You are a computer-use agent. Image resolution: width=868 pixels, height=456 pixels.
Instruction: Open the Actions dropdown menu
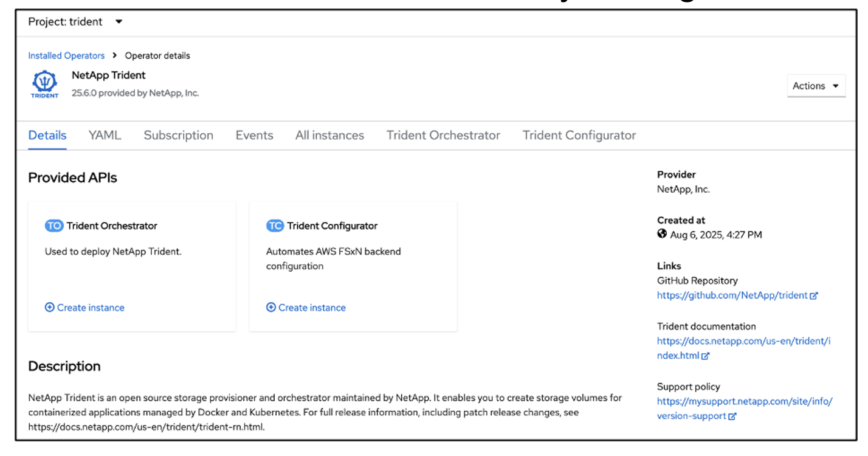[x=816, y=85]
